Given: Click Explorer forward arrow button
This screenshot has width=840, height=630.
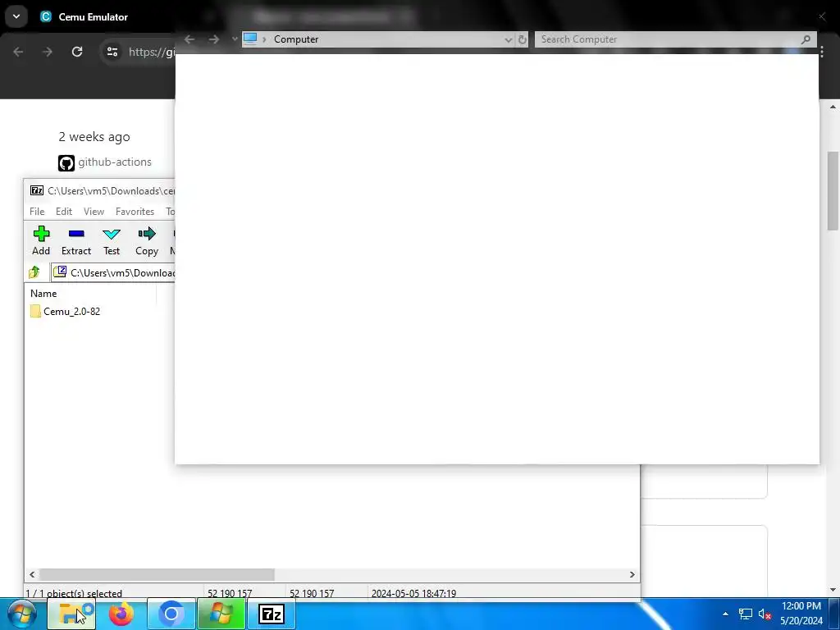Looking at the screenshot, I should [x=214, y=39].
